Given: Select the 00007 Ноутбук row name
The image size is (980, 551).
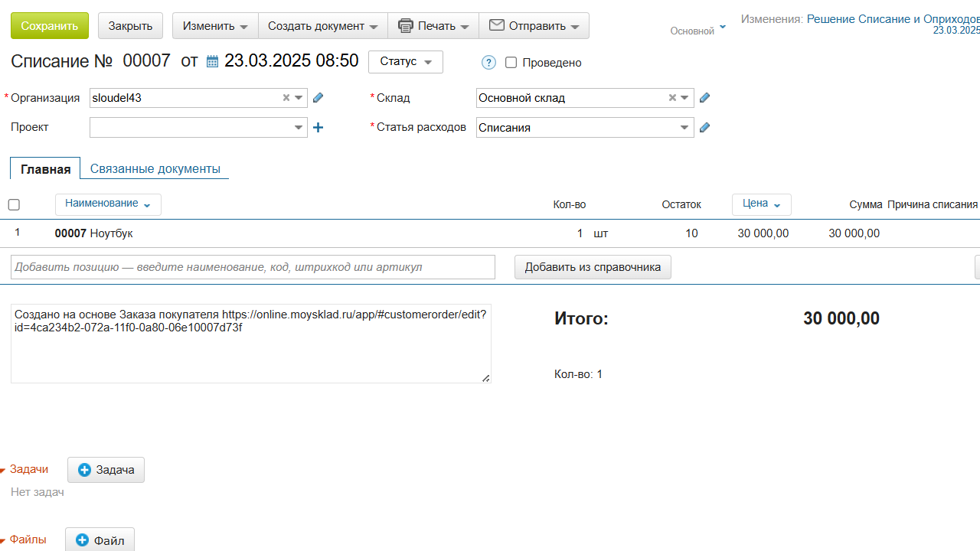Looking at the screenshot, I should coord(94,233).
